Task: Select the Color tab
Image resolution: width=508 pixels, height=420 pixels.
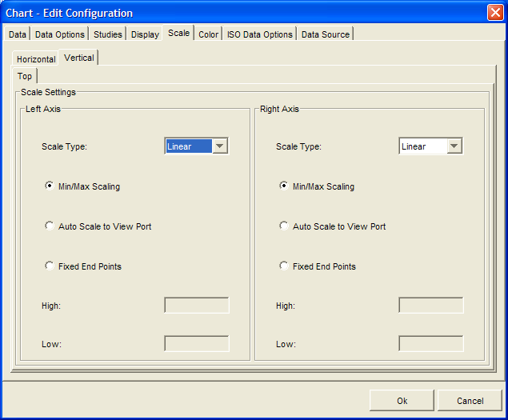Action: coord(208,34)
